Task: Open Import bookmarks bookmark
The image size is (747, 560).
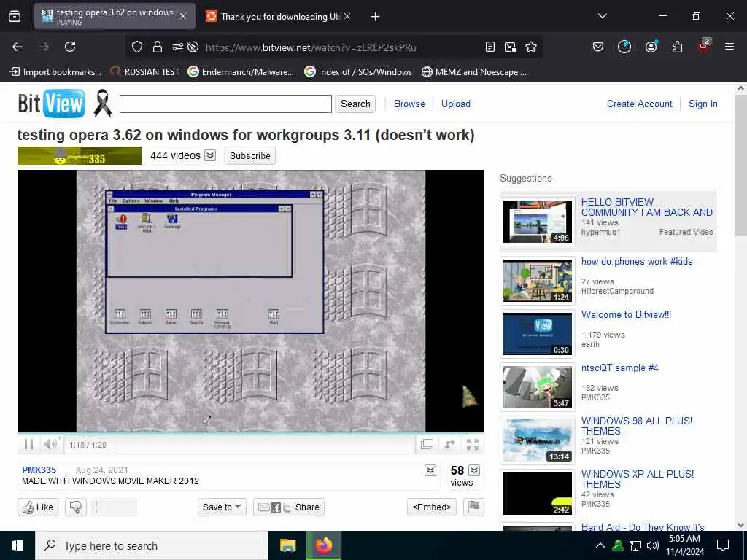Action: 55,72
